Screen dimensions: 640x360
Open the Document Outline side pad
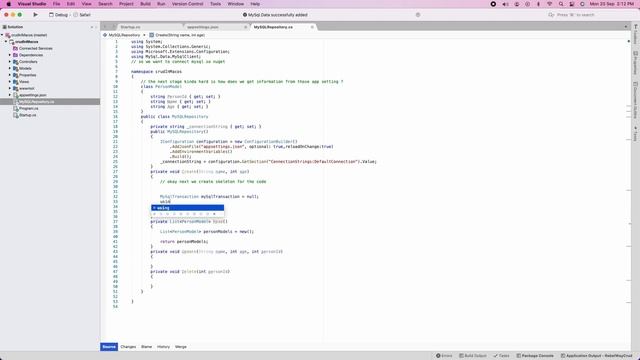(x=636, y=100)
